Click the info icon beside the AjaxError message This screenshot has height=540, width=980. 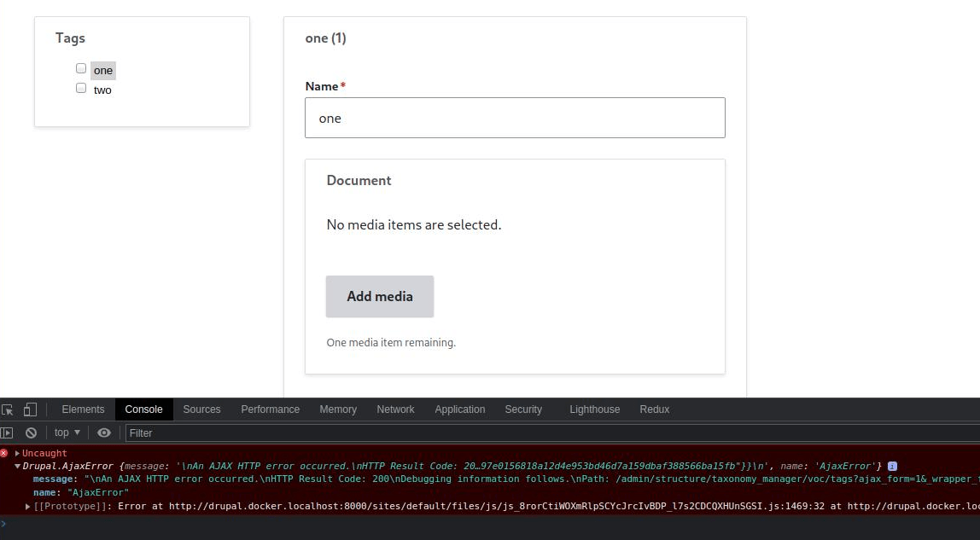(x=892, y=466)
